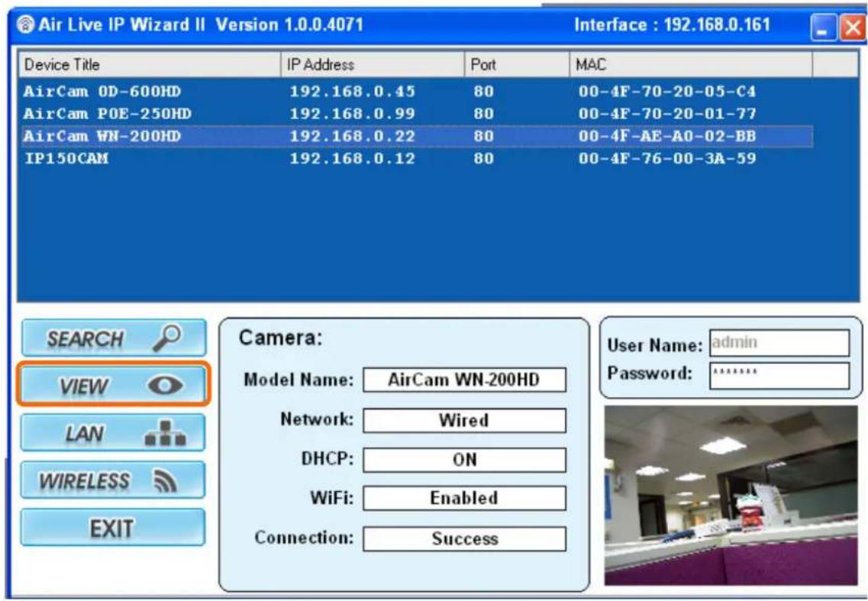868x601 pixels.
Task: Click MAC 00-4F-AE-A0-02-BB
Action: coord(667,136)
